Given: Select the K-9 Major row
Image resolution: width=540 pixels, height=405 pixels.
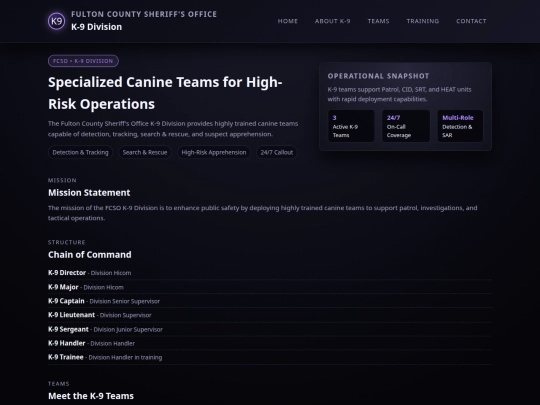Looking at the screenshot, I should pos(270,287).
